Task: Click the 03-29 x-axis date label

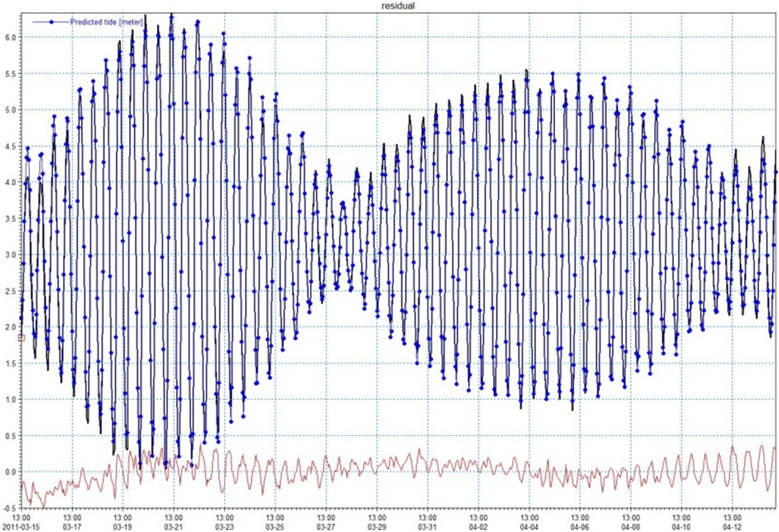Action: point(377,527)
